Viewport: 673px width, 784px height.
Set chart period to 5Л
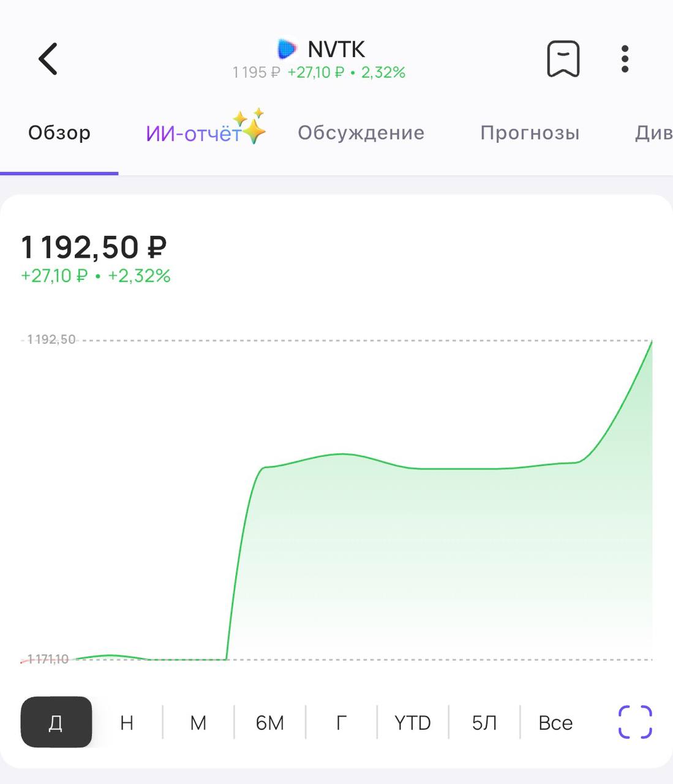tap(484, 723)
